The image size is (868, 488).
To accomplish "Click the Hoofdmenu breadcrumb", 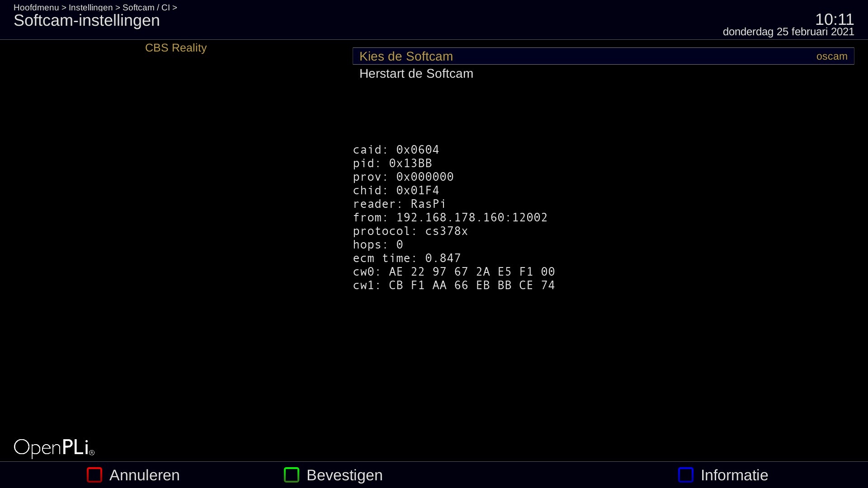I will (x=36, y=8).
